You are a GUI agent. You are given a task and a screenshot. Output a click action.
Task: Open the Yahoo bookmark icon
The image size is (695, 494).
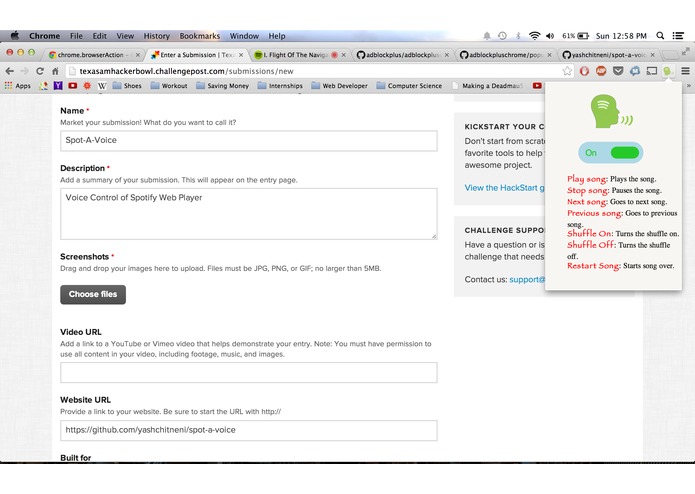[x=58, y=86]
